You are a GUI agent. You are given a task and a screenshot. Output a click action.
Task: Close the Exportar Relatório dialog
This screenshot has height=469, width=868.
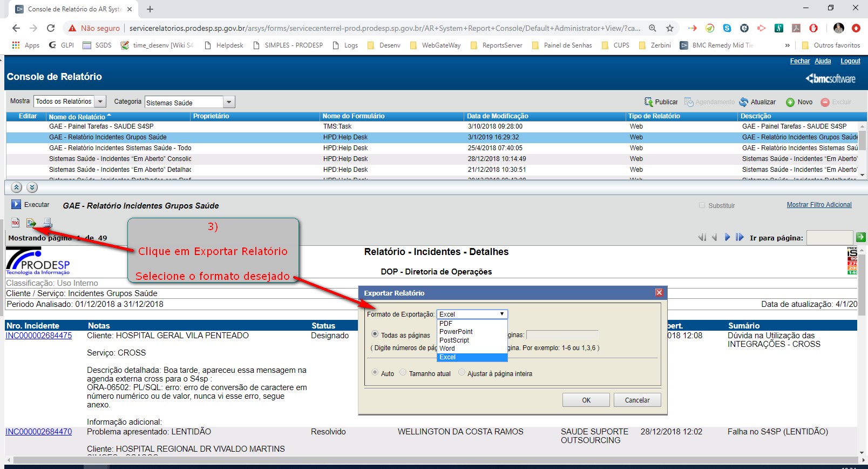[659, 292]
